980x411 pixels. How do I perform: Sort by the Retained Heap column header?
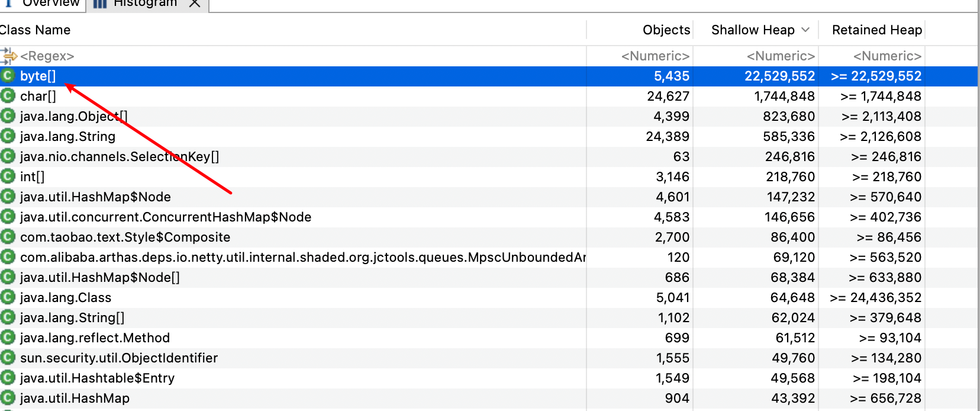[x=876, y=30]
